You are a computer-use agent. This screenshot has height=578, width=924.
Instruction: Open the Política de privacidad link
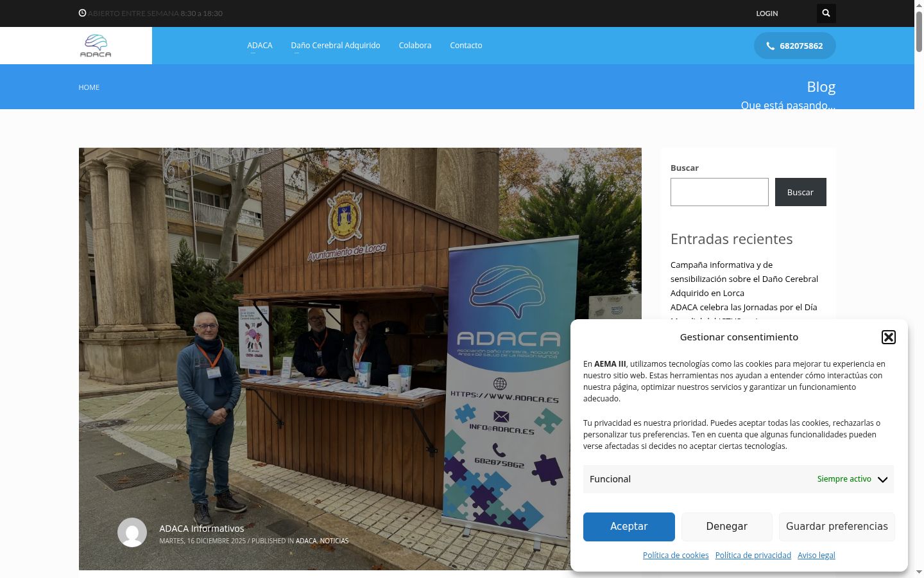click(x=753, y=556)
